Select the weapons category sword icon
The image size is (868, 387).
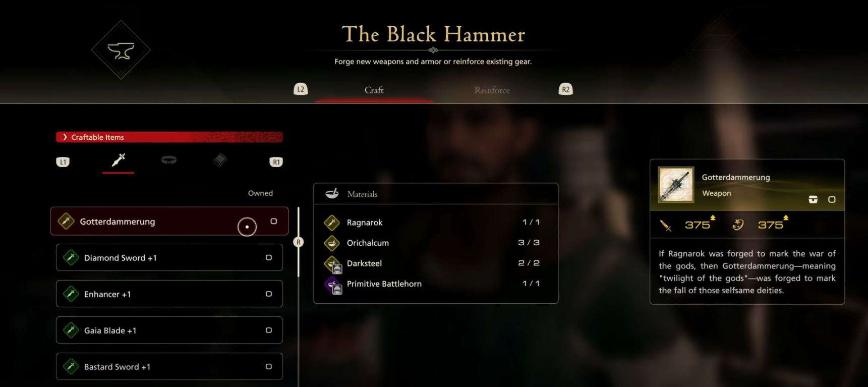[119, 160]
